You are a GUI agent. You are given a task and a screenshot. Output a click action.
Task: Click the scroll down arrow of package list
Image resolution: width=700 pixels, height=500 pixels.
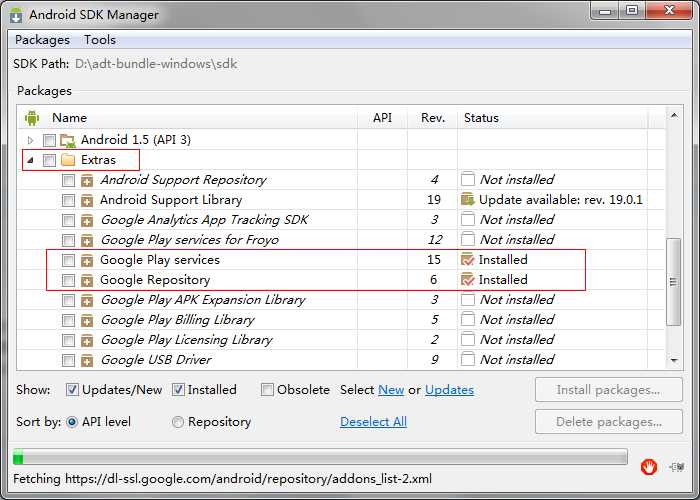(x=674, y=360)
